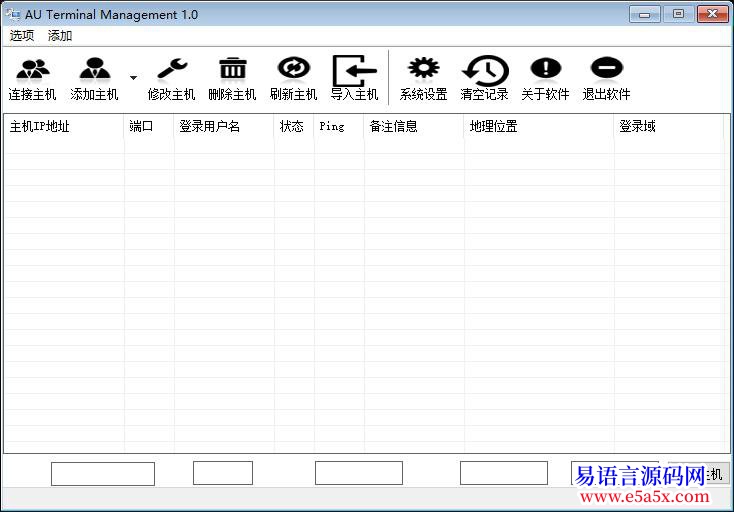Image resolution: width=734 pixels, height=512 pixels.
Task: Focus the third bottom input field
Action: (359, 473)
